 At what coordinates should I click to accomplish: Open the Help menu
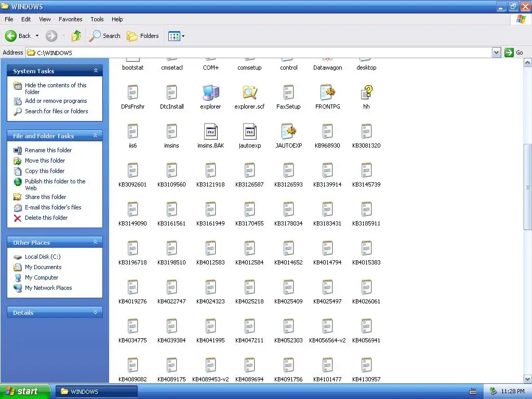[x=117, y=19]
